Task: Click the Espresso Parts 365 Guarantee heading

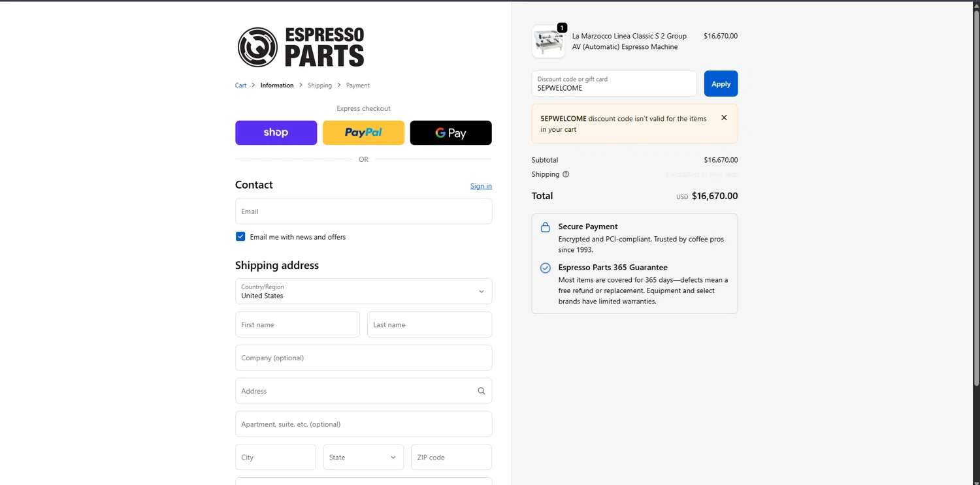Action: click(613, 267)
